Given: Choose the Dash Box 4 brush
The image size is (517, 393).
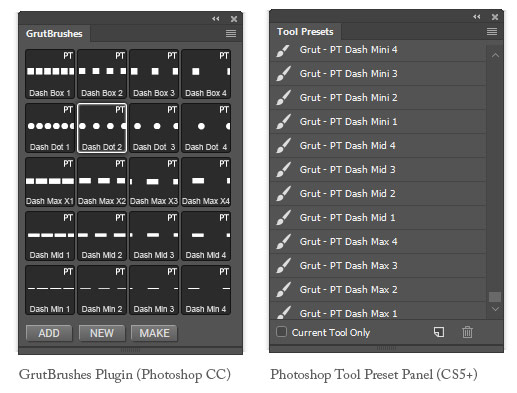Looking at the screenshot, I should click(x=206, y=74).
